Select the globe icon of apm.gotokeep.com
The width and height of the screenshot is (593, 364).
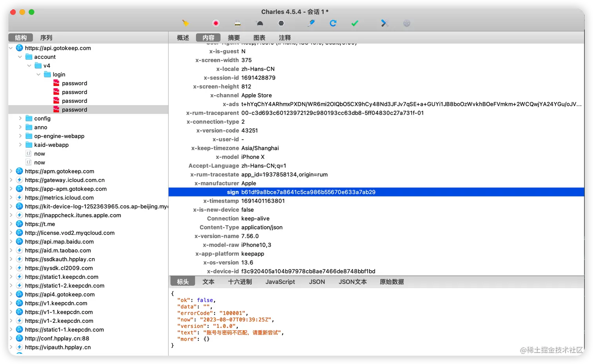pos(19,171)
